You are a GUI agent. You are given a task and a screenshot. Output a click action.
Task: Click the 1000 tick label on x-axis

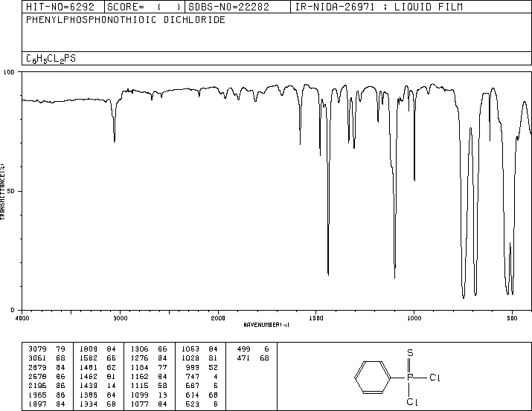414,318
